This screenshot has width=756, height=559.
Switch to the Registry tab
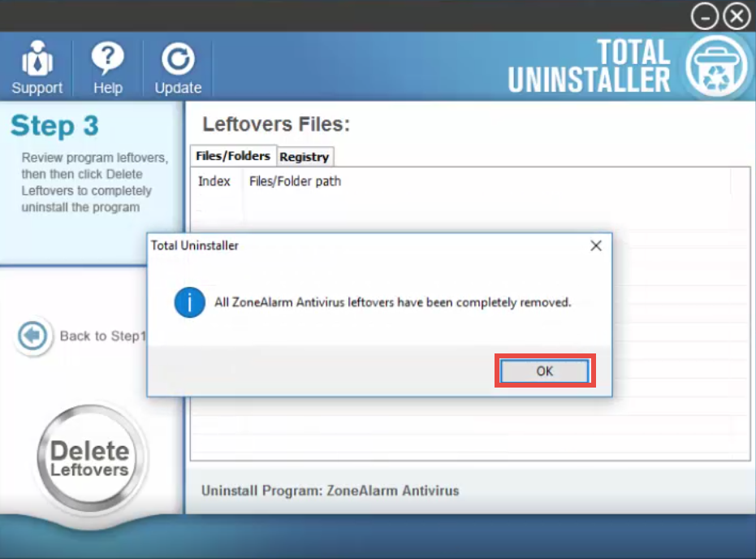(x=305, y=157)
